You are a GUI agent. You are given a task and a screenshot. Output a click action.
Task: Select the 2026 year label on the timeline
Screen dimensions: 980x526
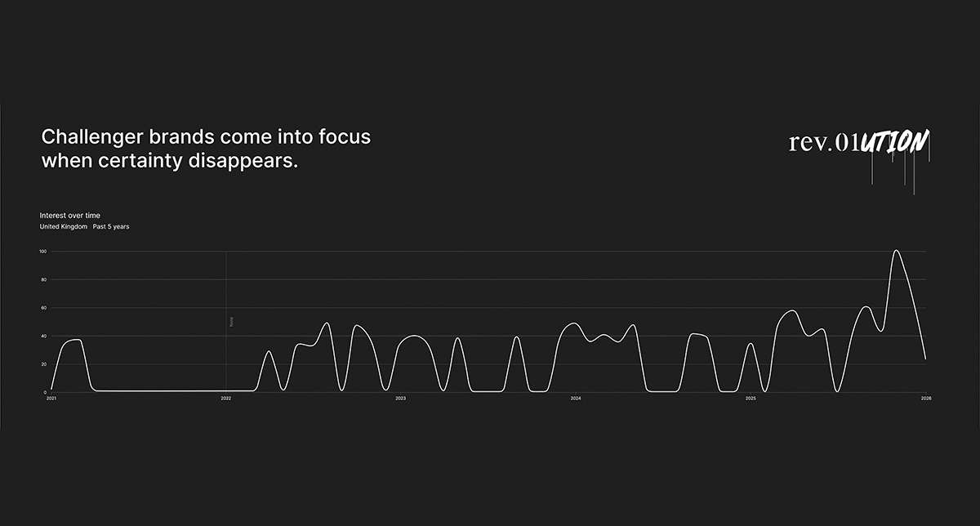pos(926,399)
